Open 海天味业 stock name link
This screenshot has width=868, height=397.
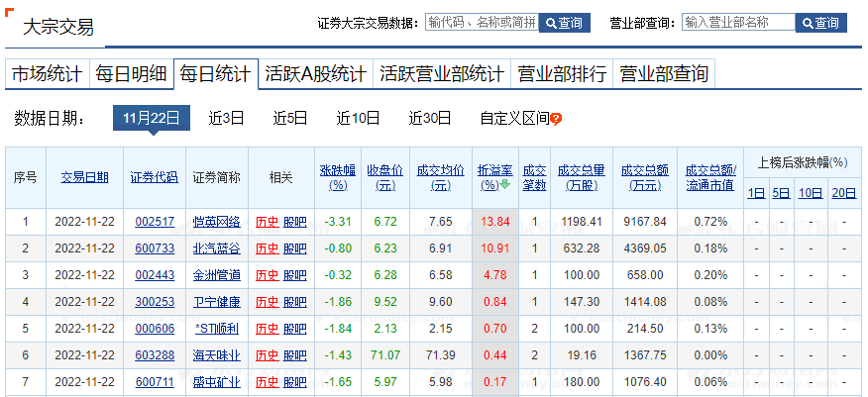tap(216, 354)
